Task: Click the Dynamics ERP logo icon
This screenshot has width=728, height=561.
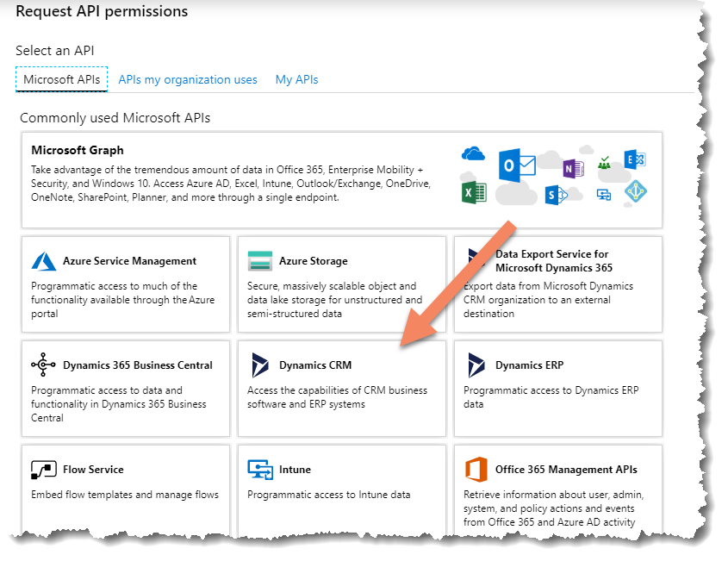Action: click(476, 365)
